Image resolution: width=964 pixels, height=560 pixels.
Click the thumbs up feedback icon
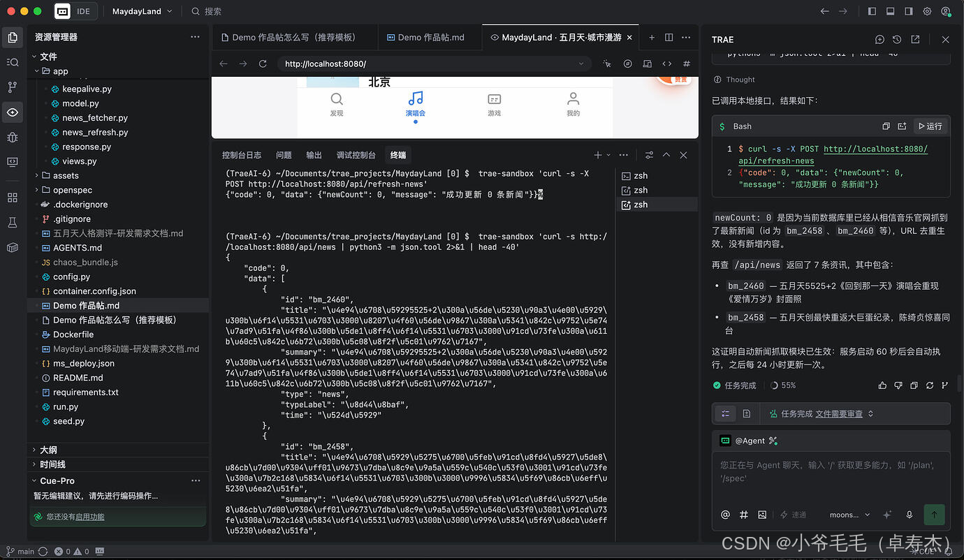[x=882, y=385]
